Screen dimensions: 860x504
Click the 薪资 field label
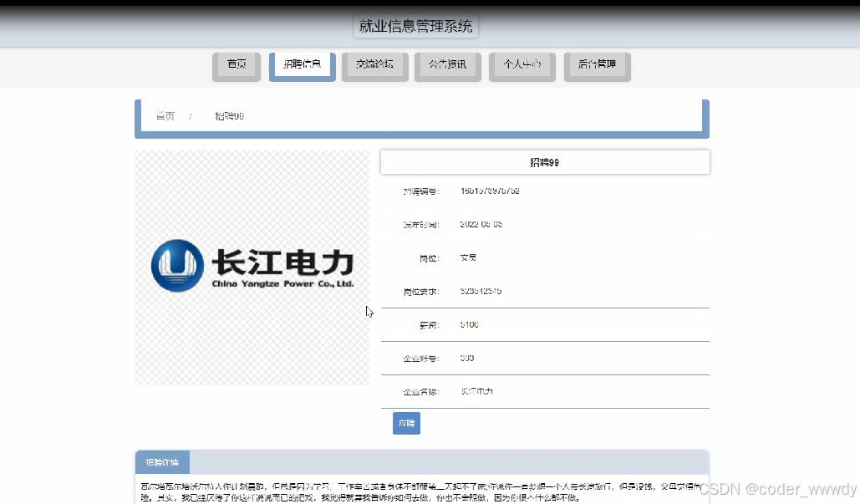430,325
